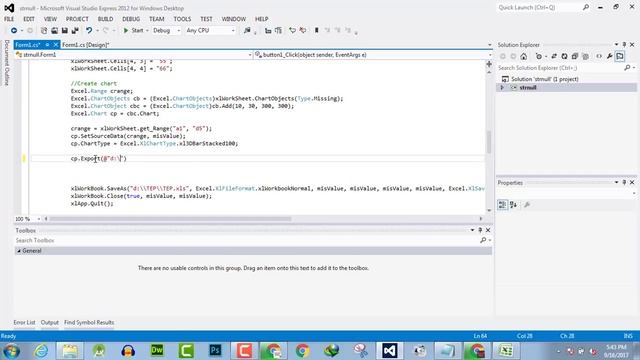Click the Undo arrow icon
The width and height of the screenshot is (640, 360).
pyautogui.click(x=89, y=31)
